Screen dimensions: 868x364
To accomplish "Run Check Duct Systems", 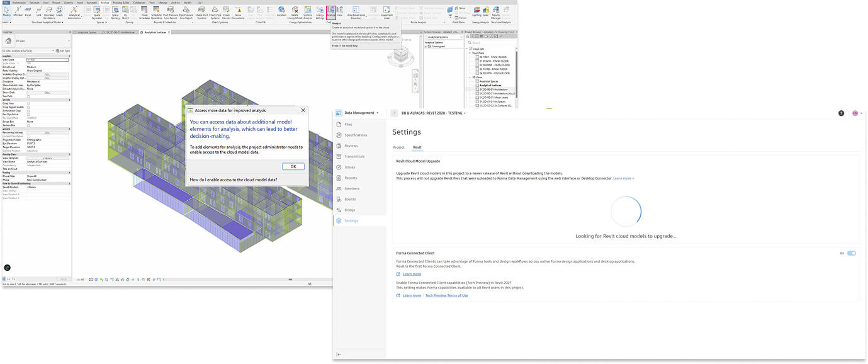I will pos(201,13).
